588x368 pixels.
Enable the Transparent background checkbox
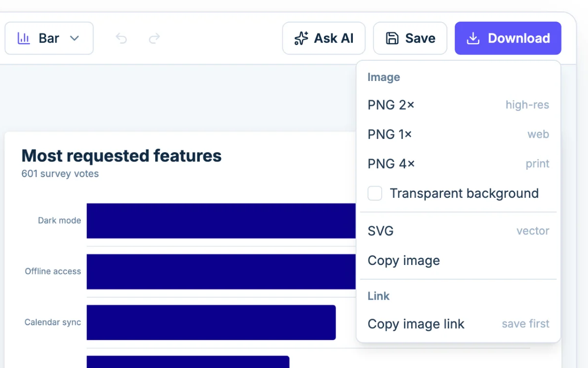click(375, 193)
